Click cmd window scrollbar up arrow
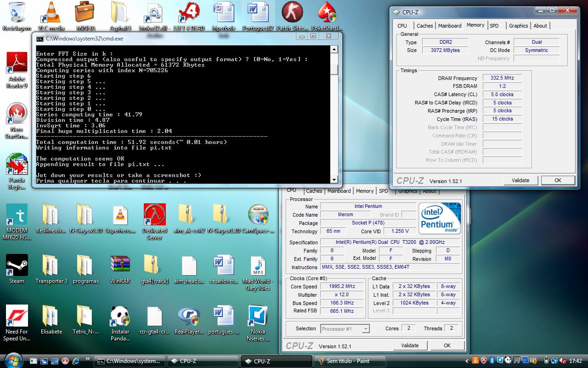This screenshot has height=368, width=588. [334, 49]
